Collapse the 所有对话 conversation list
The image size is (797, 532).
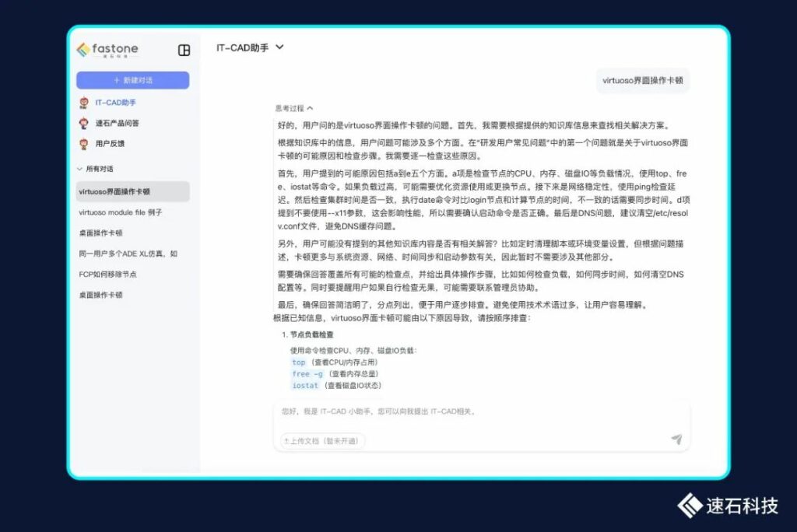pos(79,169)
